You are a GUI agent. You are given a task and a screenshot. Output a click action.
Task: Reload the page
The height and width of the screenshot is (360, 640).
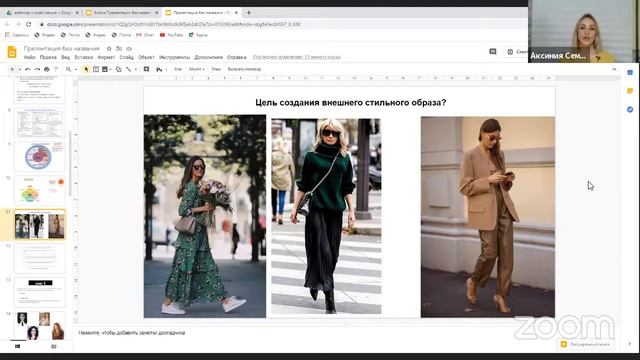[29, 24]
